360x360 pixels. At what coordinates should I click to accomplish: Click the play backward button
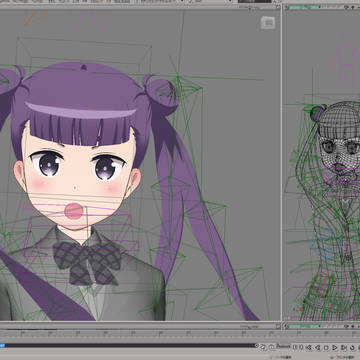[x=318, y=347]
